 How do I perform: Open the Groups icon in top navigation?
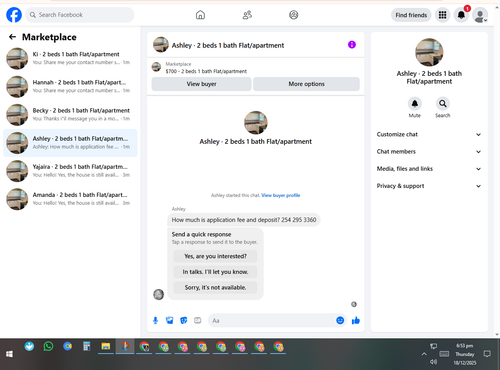click(294, 15)
